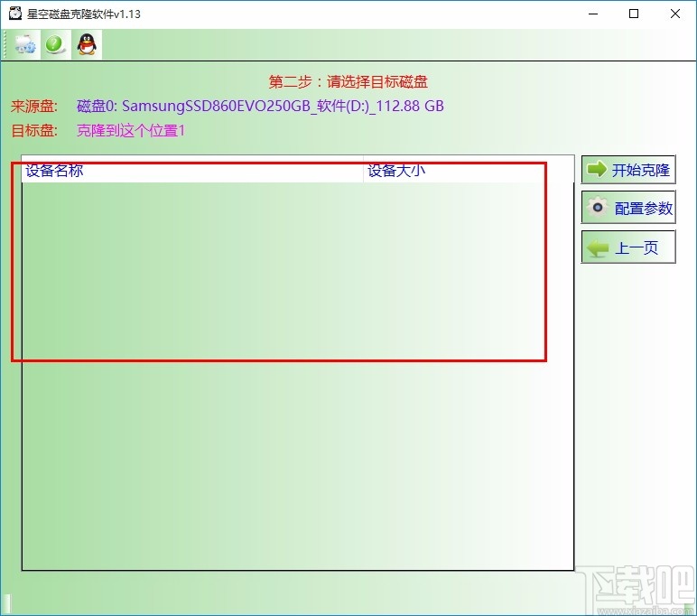
Task: Click the 克隆到这个位置1 target text
Action: pos(131,130)
